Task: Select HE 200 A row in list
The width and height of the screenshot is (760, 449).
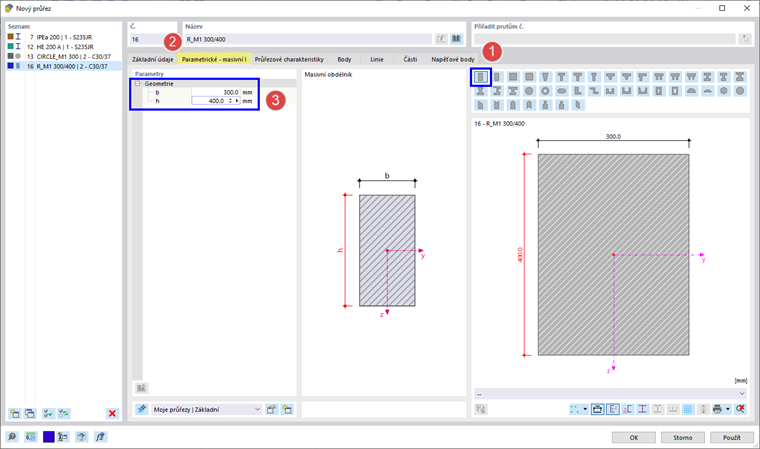Action: (63, 47)
